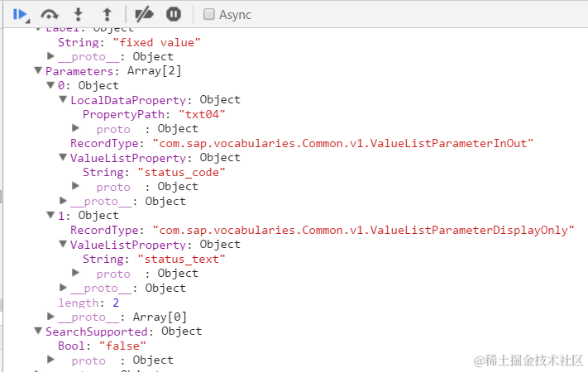Screen dimensions: 588x372
Task: Expand __proto__ under String "status_text"
Action: [x=75, y=273]
